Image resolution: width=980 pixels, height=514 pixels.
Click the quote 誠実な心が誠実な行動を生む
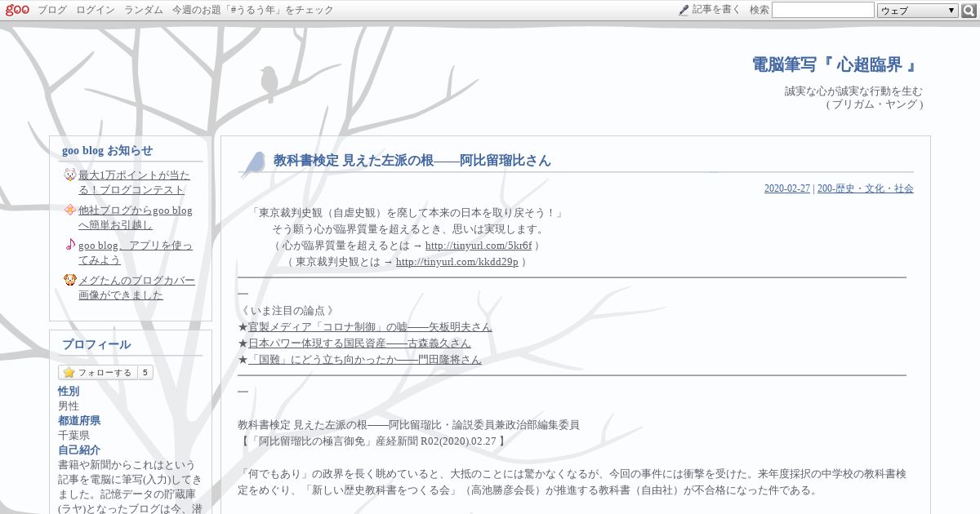[x=853, y=91]
